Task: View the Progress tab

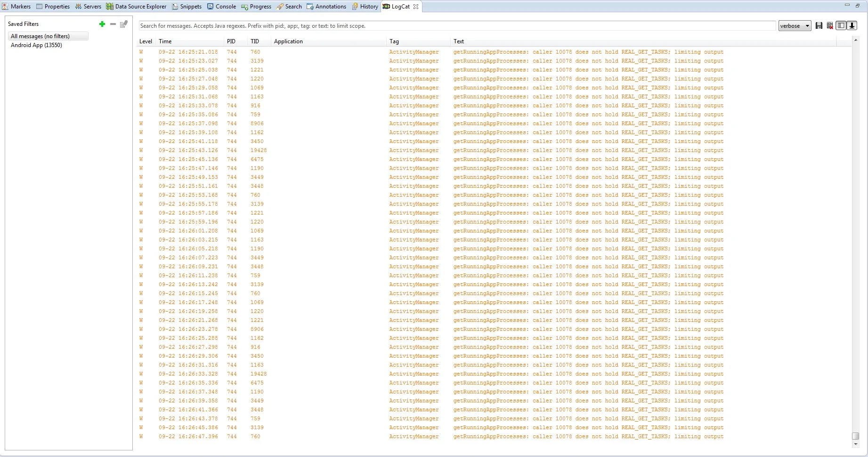Action: pyautogui.click(x=257, y=7)
